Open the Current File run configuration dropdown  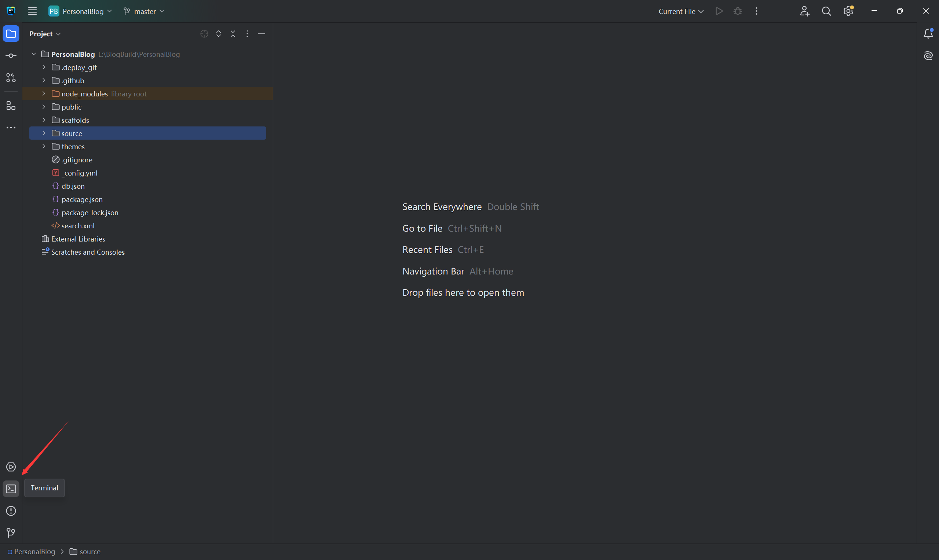tap(681, 11)
